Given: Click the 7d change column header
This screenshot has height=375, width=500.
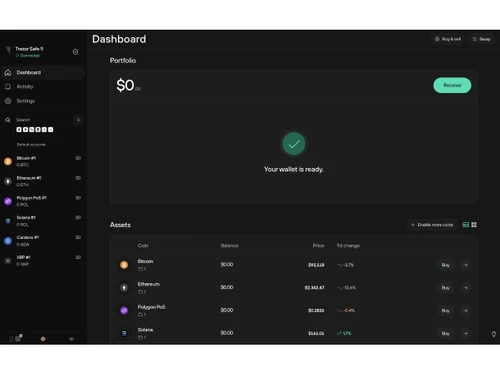Looking at the screenshot, I should pos(348,246).
